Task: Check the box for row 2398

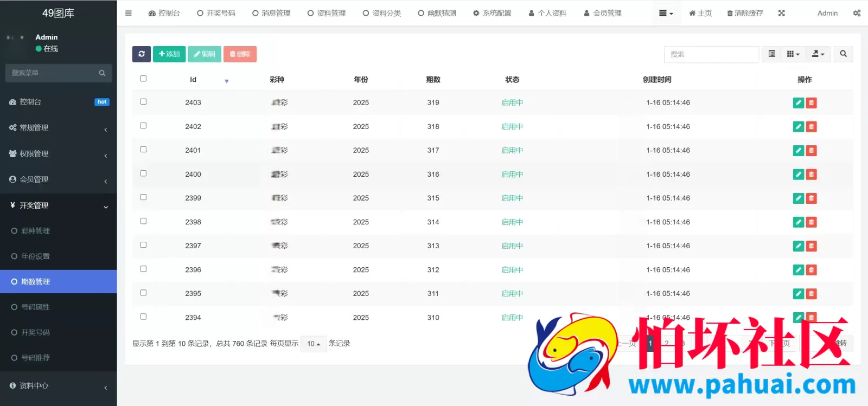Action: pos(143,221)
